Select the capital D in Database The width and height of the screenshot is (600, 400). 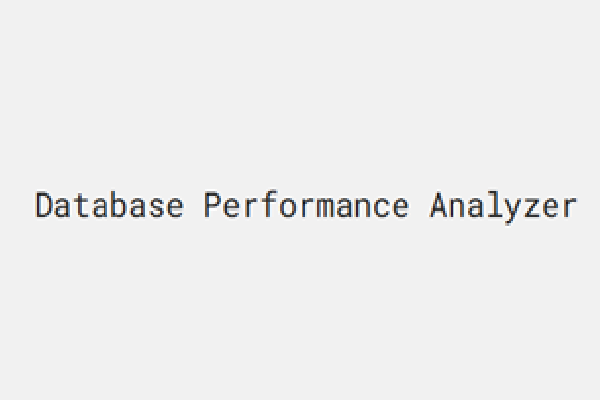coord(44,205)
